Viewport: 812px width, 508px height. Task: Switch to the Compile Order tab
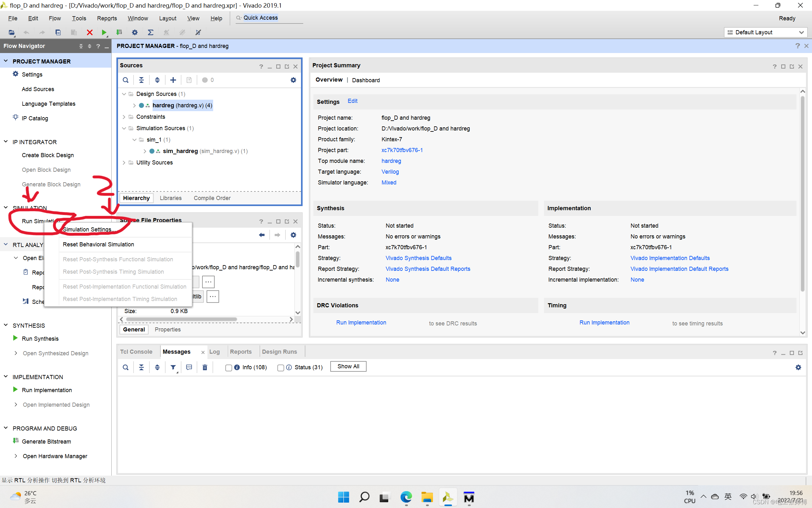tap(212, 198)
